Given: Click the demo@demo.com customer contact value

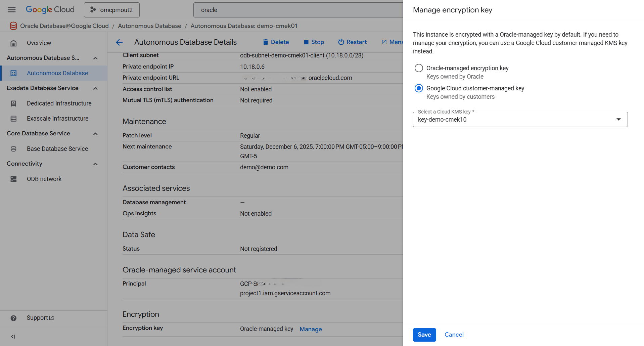Looking at the screenshot, I should tap(264, 167).
